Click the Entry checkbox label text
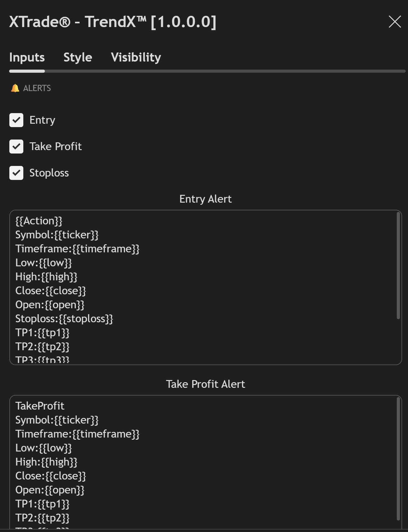This screenshot has width=408, height=532. click(42, 120)
